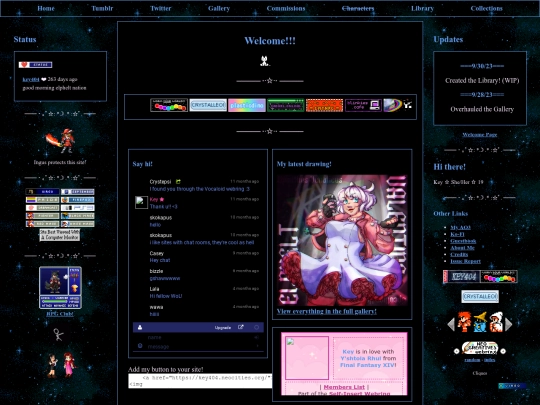Go to next site with right grey arrow
This screenshot has height=405, width=540.
(508, 324)
